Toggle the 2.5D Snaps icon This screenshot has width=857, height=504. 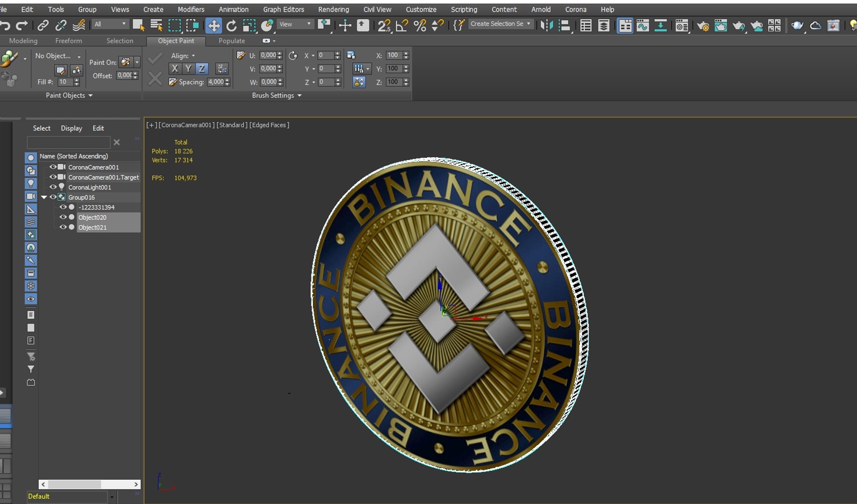384,25
